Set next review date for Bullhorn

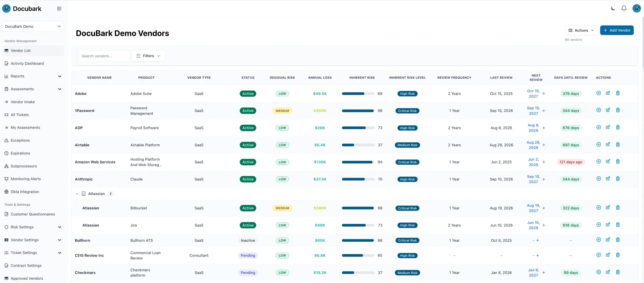[x=537, y=240]
